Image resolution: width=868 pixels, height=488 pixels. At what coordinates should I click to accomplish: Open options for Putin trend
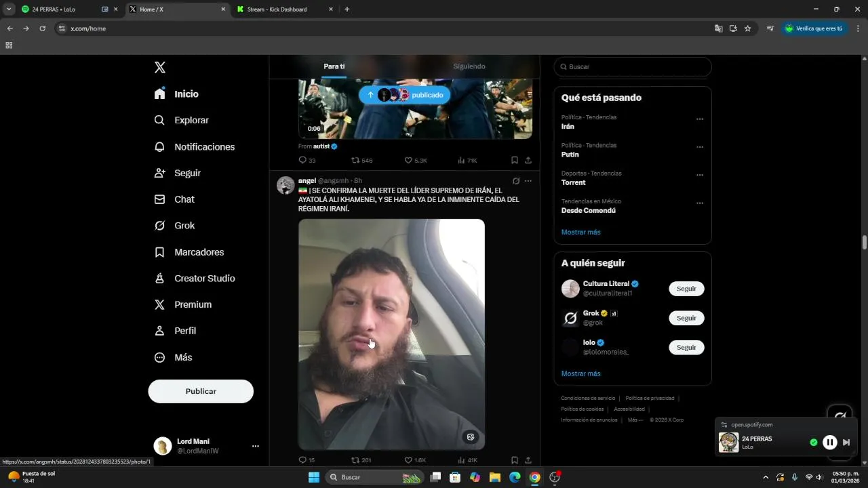tap(700, 147)
